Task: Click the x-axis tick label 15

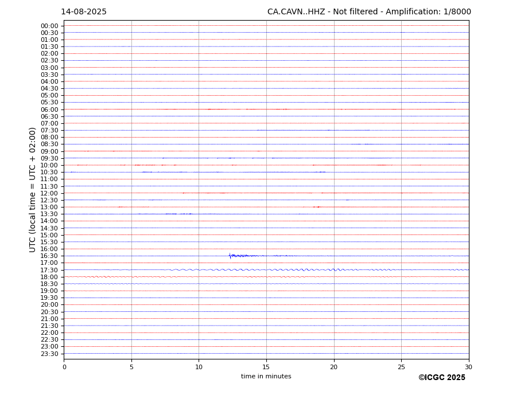Action: (266, 367)
